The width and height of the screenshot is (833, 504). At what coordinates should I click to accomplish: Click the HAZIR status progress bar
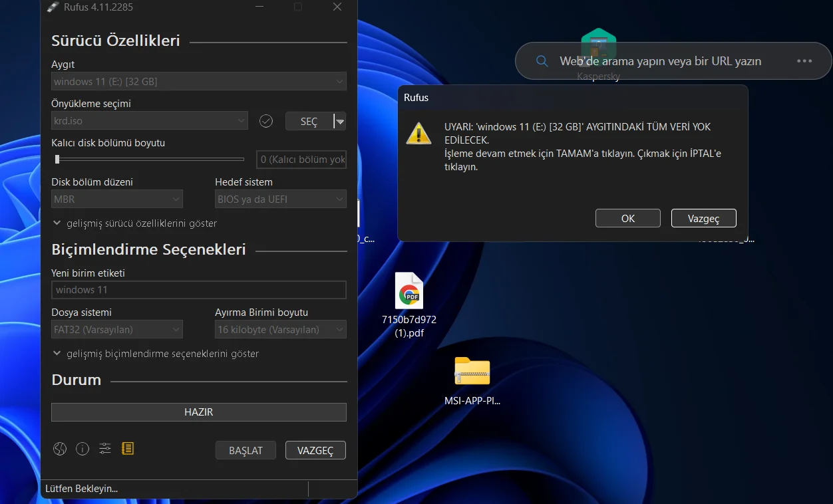click(x=199, y=412)
